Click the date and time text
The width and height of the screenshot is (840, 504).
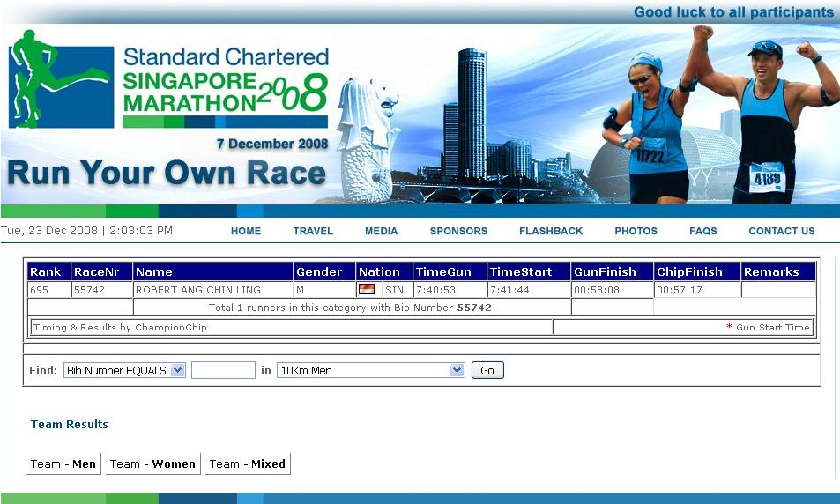[x=86, y=230]
